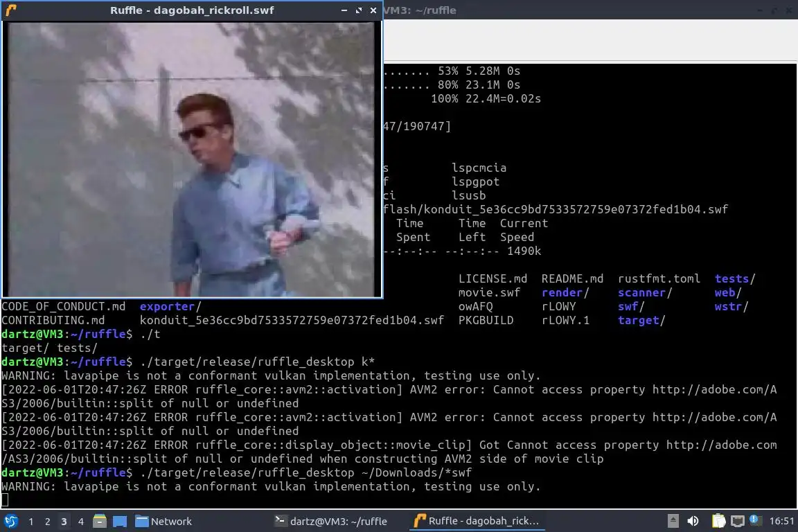Click the show desktop icon in taskbar
Image resolution: width=798 pixels, height=532 pixels.
pos(120,522)
